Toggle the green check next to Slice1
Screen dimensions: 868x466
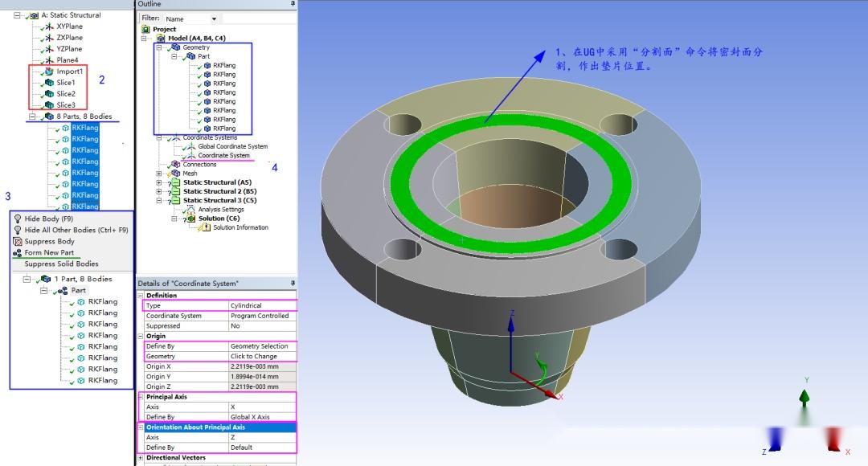pos(42,83)
